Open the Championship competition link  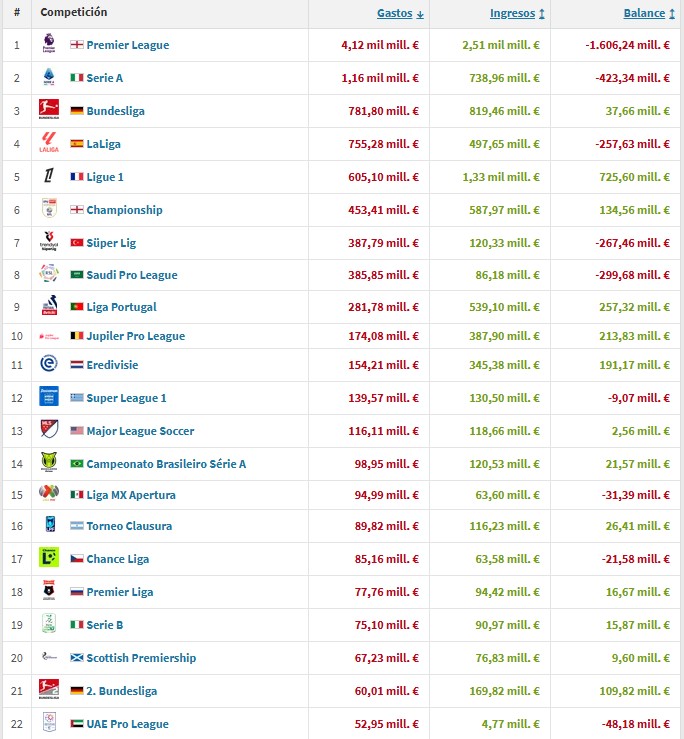(124, 210)
